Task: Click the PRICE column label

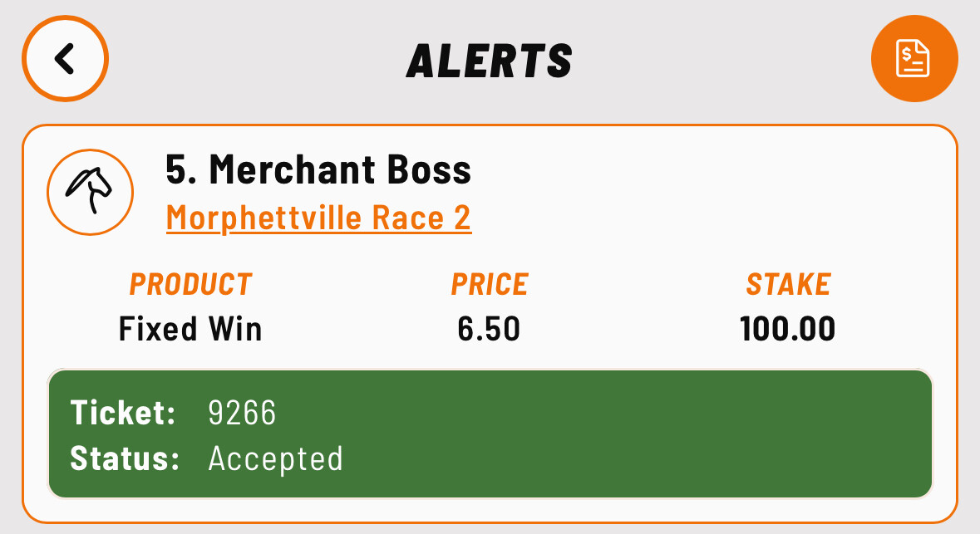Action: (490, 285)
